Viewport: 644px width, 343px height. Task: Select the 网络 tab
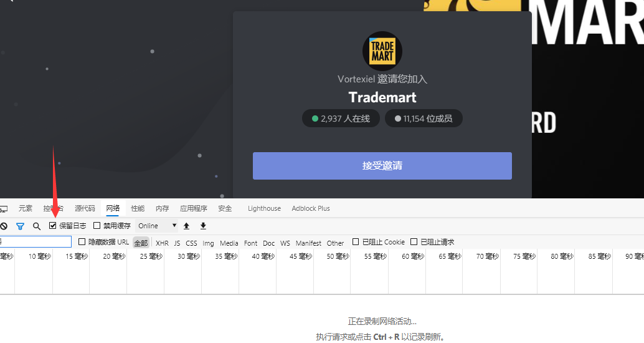point(113,208)
